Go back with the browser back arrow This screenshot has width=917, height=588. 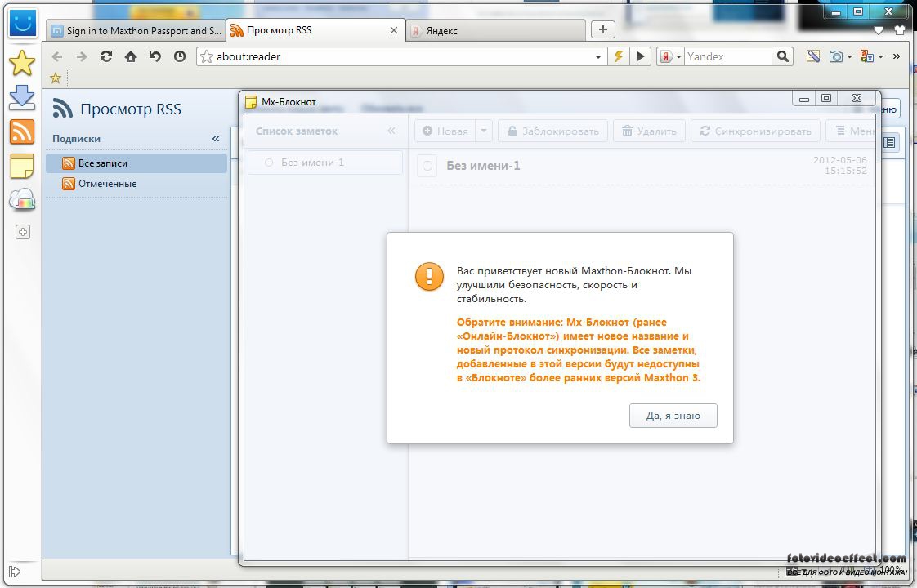[x=56, y=56]
